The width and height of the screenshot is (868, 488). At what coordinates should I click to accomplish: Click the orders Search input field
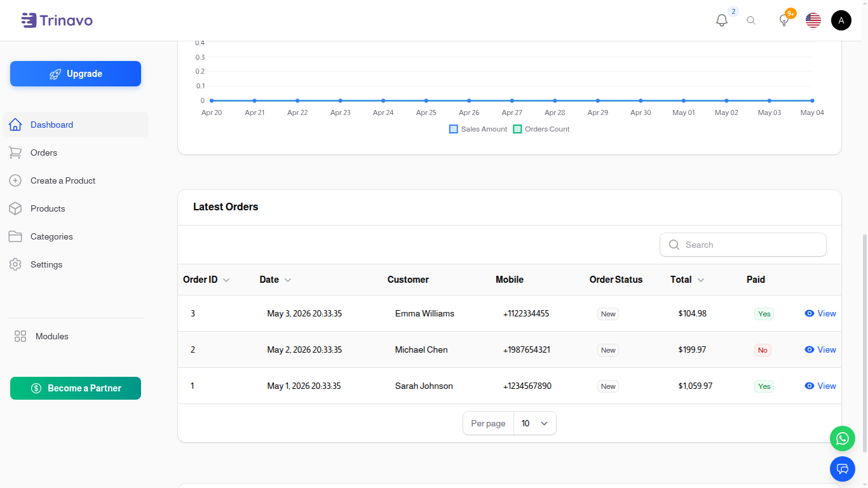(x=743, y=245)
